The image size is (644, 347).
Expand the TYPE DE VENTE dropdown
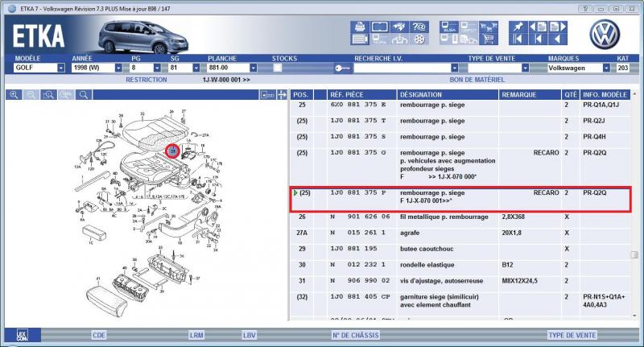(x=526, y=68)
